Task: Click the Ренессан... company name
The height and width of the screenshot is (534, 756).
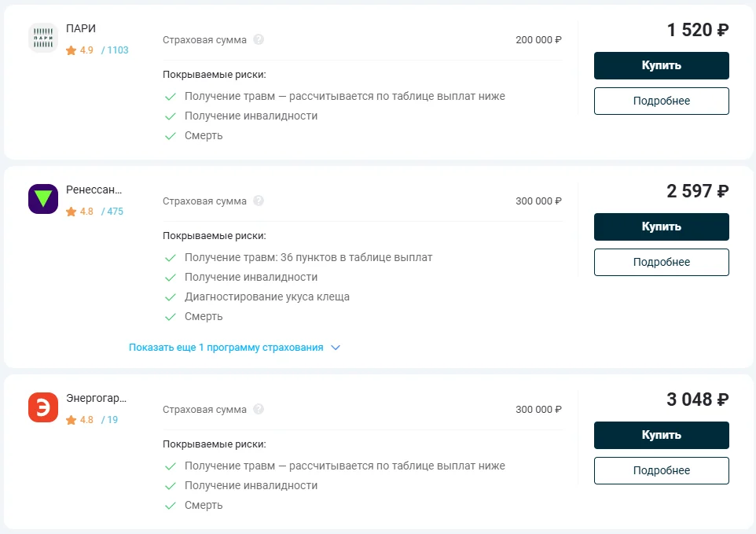Action: tap(94, 190)
